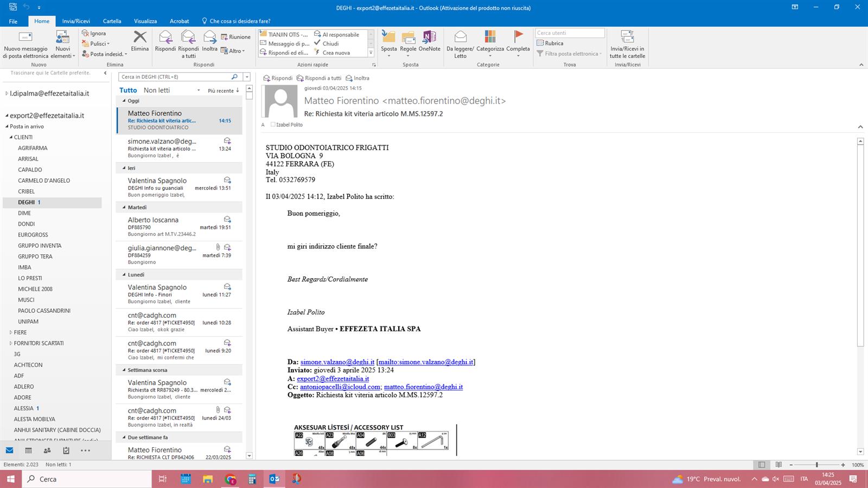
Task: Open the File menu tab
Action: [x=13, y=21]
